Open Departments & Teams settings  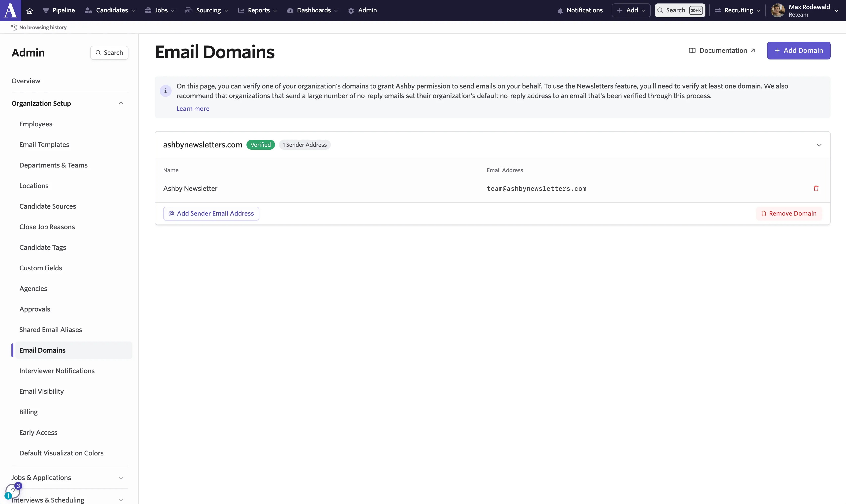point(53,165)
